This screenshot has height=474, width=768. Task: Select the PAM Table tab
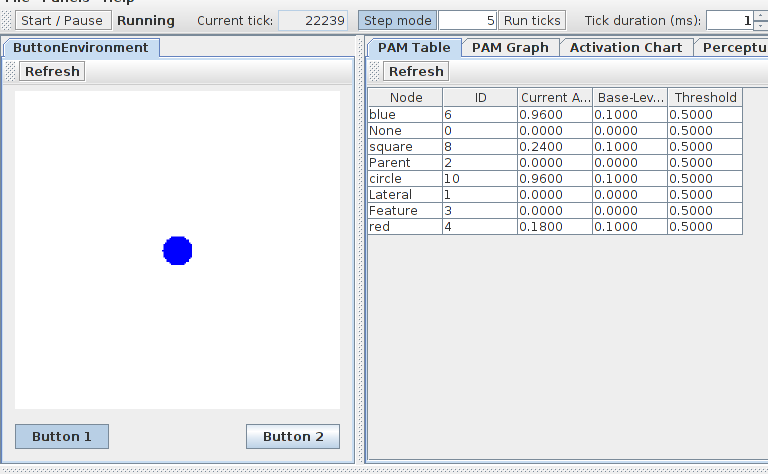coord(414,47)
